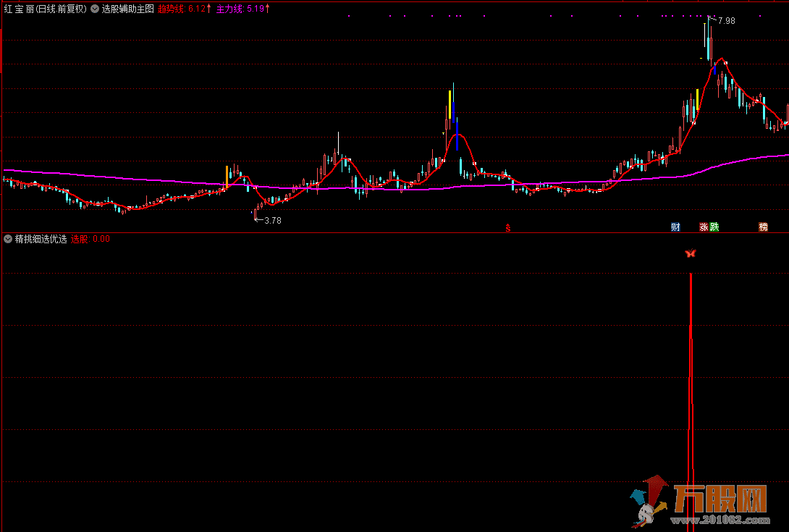The width and height of the screenshot is (789, 532).
Task: Click the 精挑细选优选 indicator name
Action: point(41,239)
